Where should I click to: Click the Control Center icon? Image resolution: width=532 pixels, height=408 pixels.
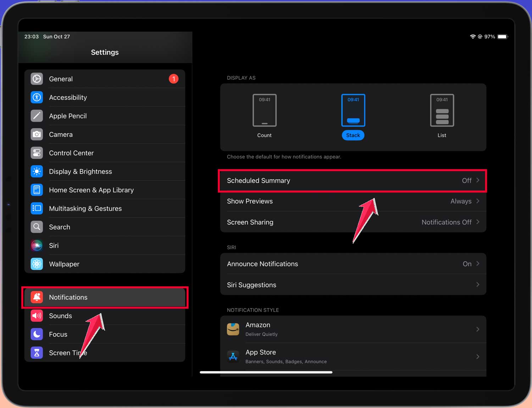pyautogui.click(x=37, y=153)
